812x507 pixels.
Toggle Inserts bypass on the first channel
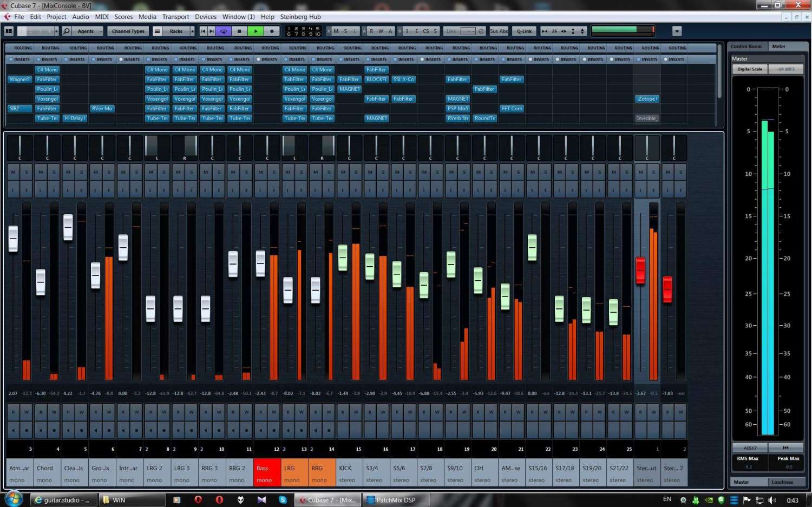(x=11, y=60)
